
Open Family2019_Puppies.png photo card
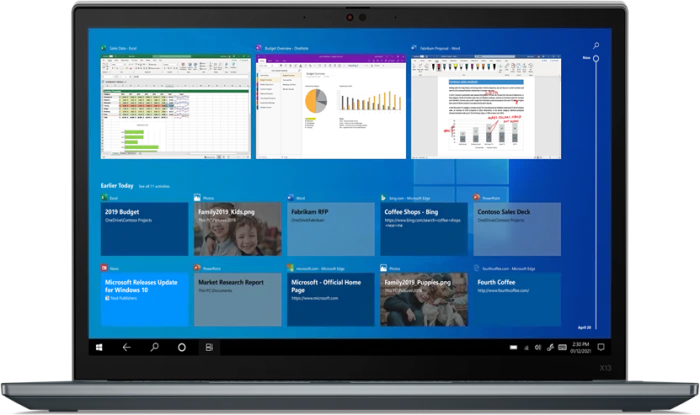pyautogui.click(x=424, y=299)
